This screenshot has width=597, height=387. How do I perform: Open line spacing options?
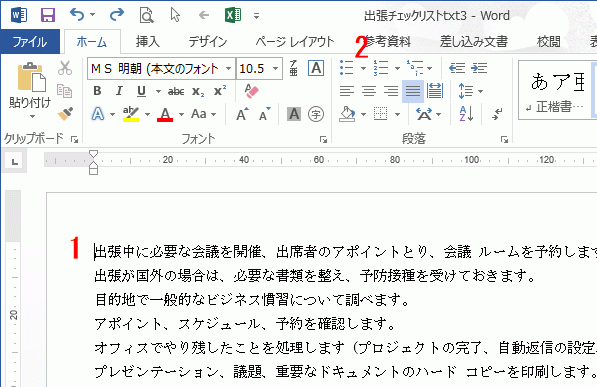(471, 91)
